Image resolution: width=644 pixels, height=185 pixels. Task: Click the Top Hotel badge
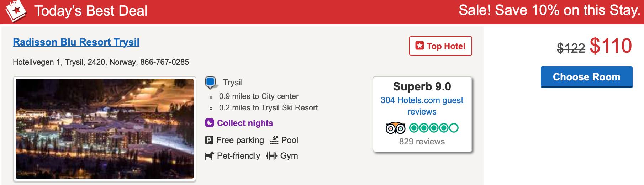pos(440,46)
